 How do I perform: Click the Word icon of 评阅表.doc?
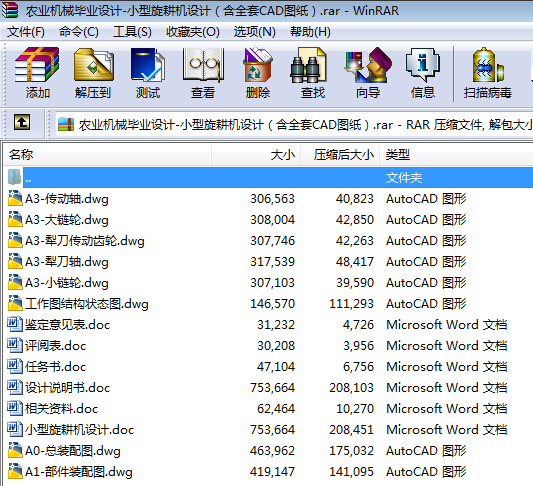(15, 345)
